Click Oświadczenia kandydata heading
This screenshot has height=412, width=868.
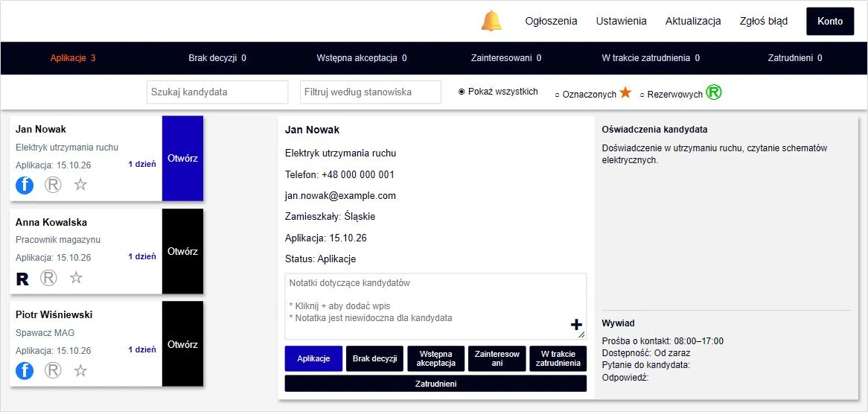pos(655,130)
